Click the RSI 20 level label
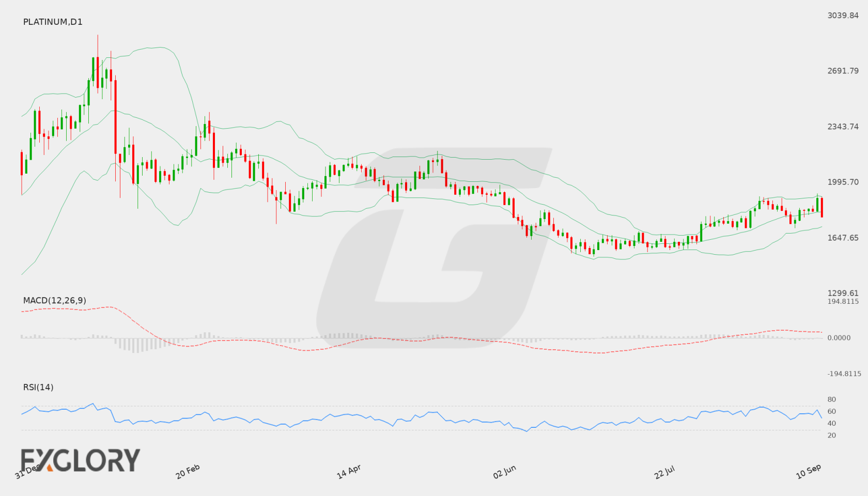This screenshot has width=868, height=496. coord(831,435)
